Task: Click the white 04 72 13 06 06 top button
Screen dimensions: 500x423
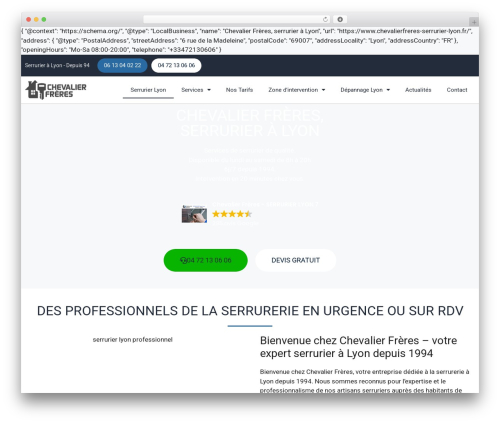Action: (x=176, y=65)
